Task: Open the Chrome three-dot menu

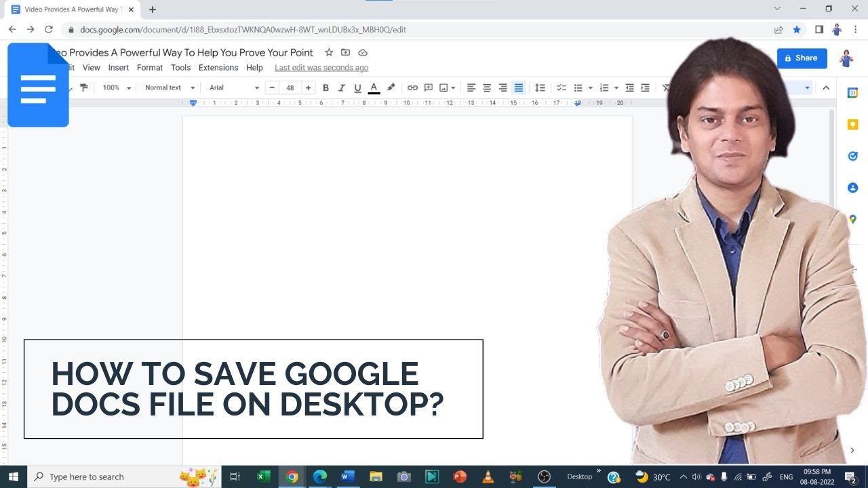Action: (x=855, y=30)
